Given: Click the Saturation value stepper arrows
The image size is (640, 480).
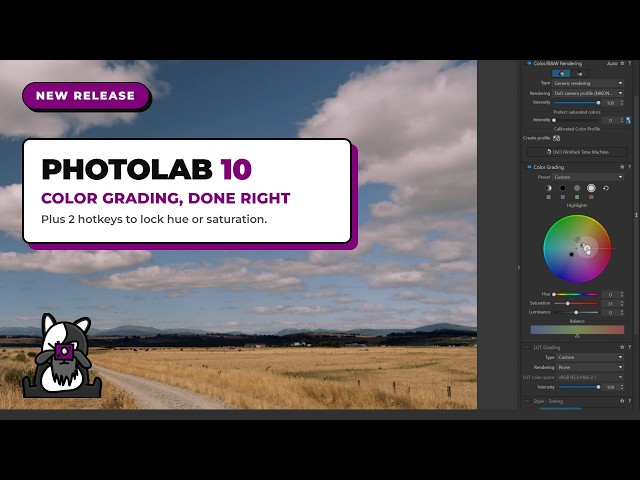Looking at the screenshot, I should tap(622, 304).
